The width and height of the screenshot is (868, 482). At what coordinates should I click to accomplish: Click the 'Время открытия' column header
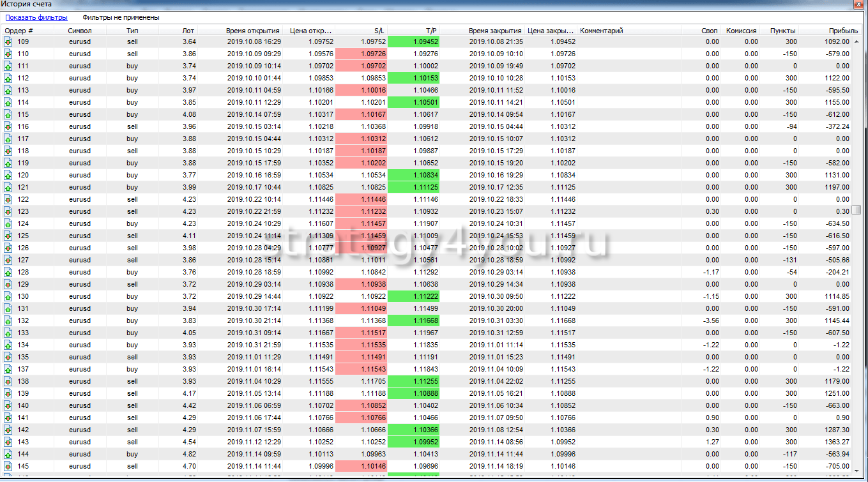click(252, 31)
